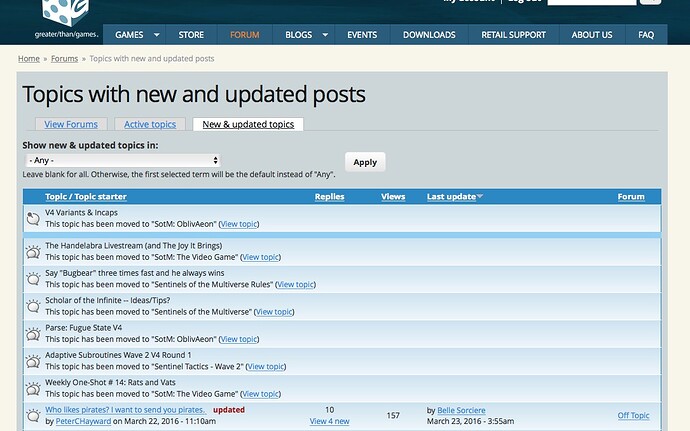Click the sort arrow next to Last update
Viewport: 690px width, 431px height.
pyautogui.click(x=480, y=196)
